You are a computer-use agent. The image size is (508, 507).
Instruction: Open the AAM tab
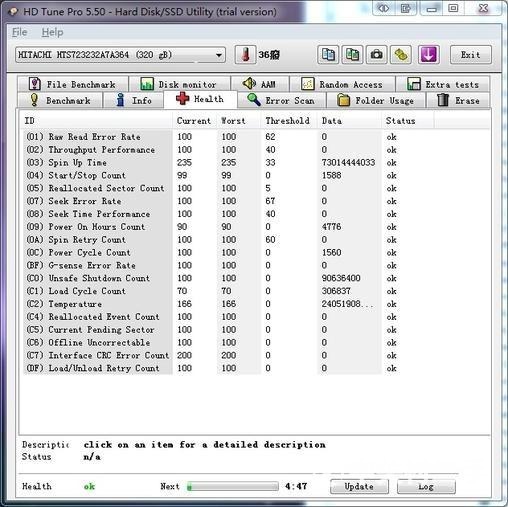pyautogui.click(x=260, y=84)
